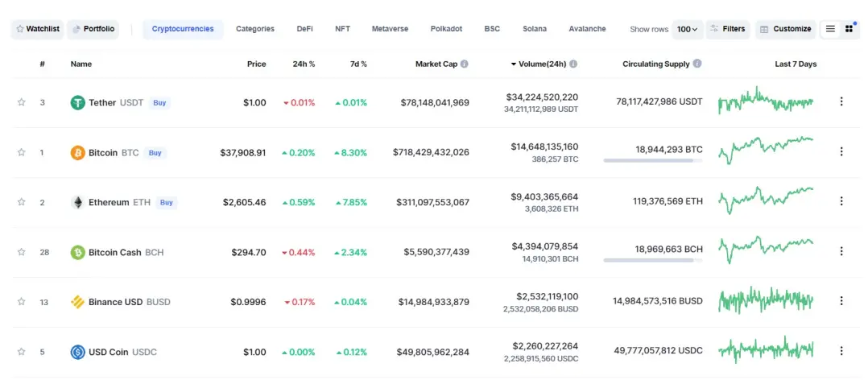
Task: Open the Watchlist button
Action: 38,29
